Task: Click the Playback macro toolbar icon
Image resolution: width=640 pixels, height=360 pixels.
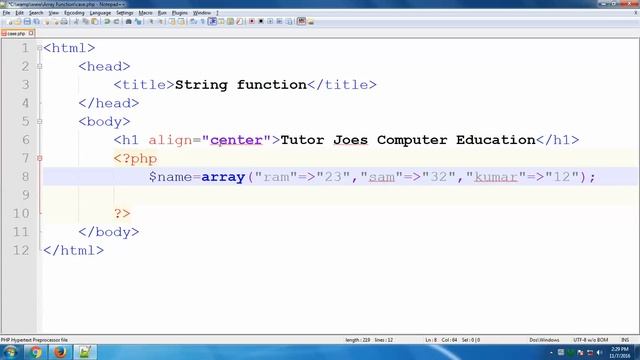Action: (270, 22)
